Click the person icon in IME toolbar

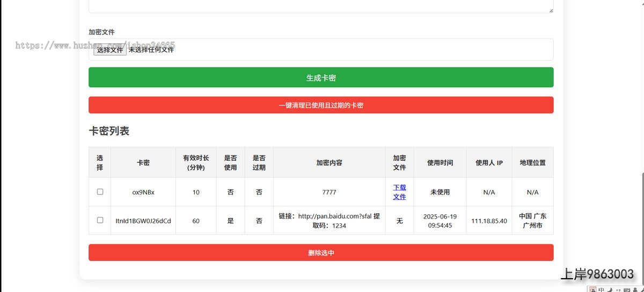click(x=634, y=290)
